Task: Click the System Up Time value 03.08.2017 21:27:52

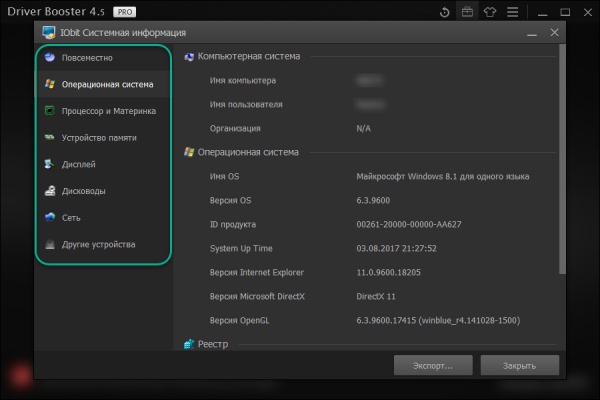Action: coord(396,248)
